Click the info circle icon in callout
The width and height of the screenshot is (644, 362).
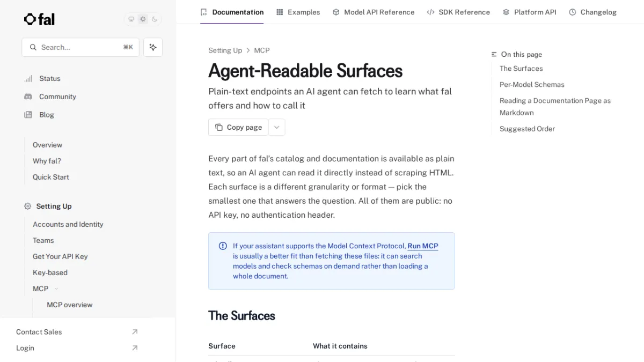[x=223, y=246]
